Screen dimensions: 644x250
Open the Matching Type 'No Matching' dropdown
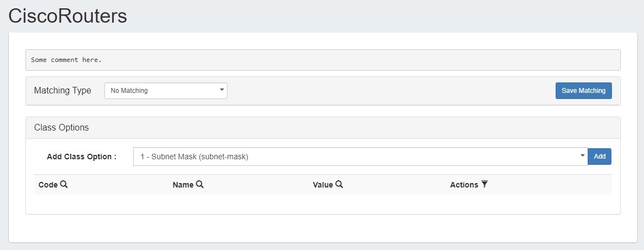pyautogui.click(x=165, y=91)
